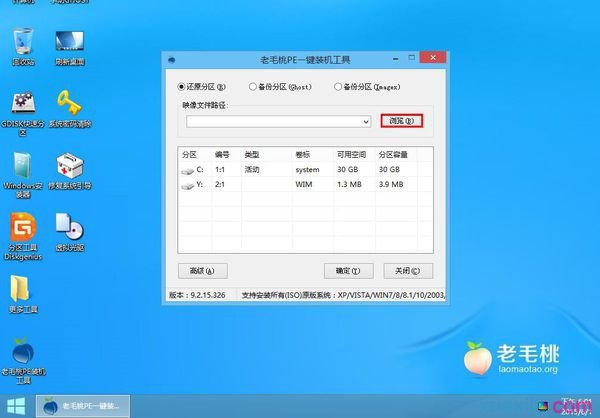Close the installer window with red X
Image resolution: width=600 pixels, height=418 pixels.
(x=433, y=57)
